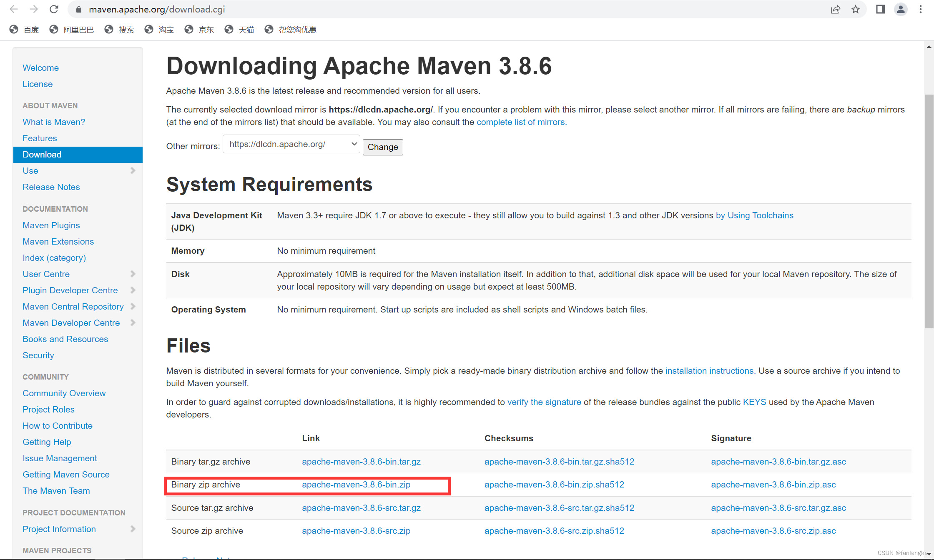Click the browser forward arrow
Viewport: 934px width, 560px height.
coord(34,9)
